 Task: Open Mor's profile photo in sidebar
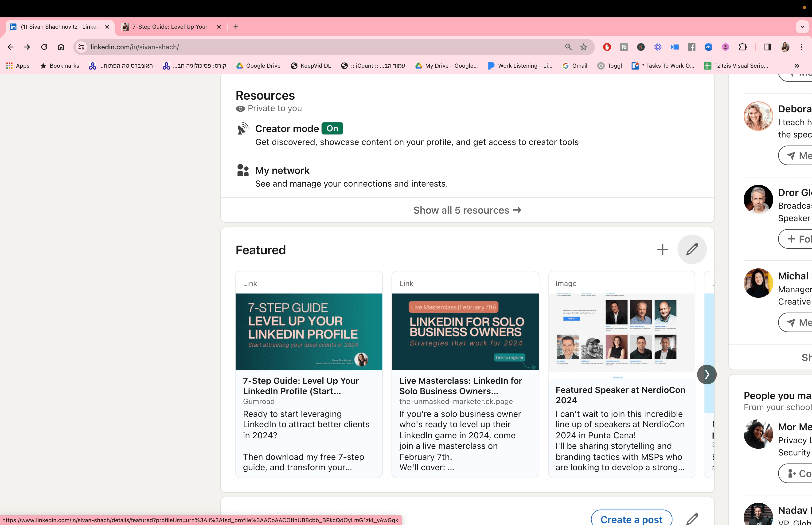pyautogui.click(x=758, y=434)
